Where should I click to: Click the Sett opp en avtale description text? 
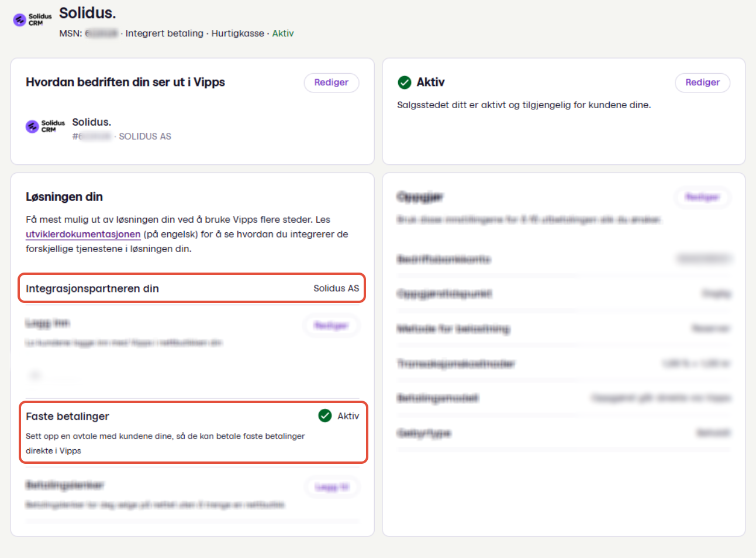(x=165, y=443)
